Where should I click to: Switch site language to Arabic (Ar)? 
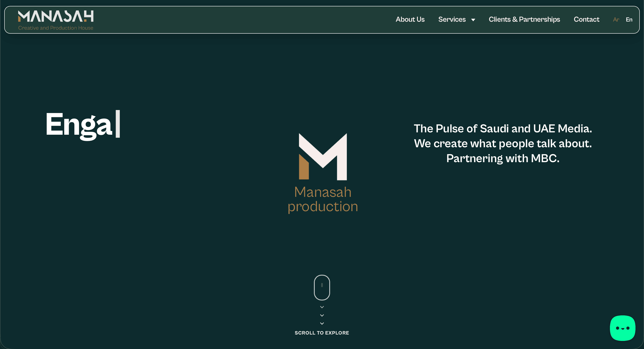click(x=616, y=20)
